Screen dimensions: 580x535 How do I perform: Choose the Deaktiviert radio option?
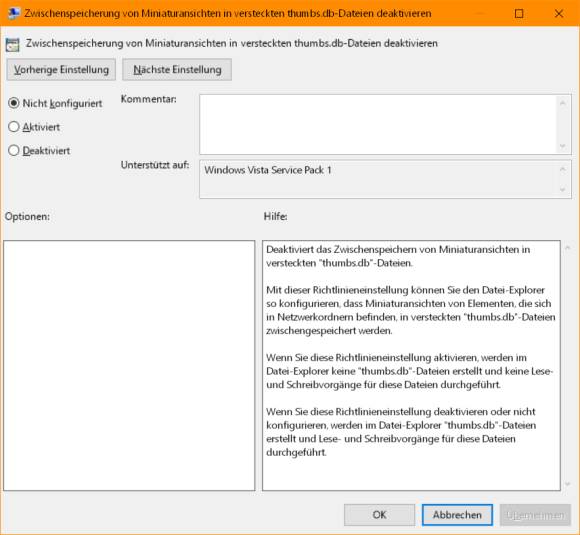[x=14, y=151]
